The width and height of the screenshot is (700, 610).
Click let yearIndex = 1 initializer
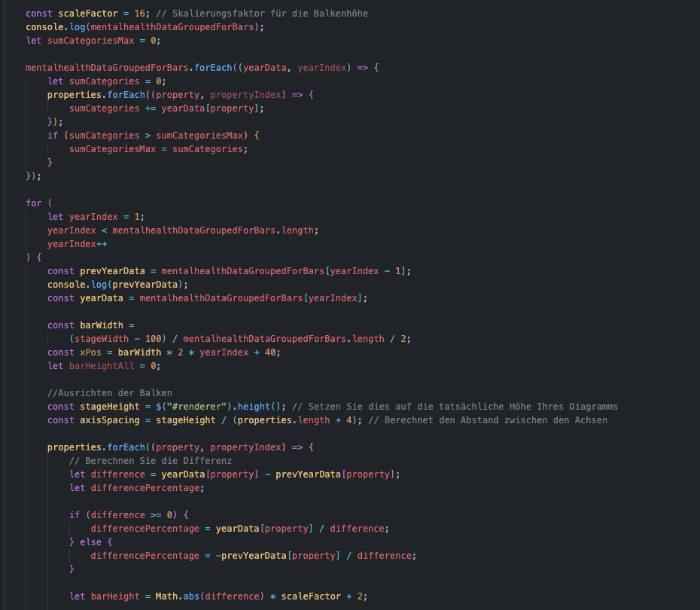tap(96, 217)
